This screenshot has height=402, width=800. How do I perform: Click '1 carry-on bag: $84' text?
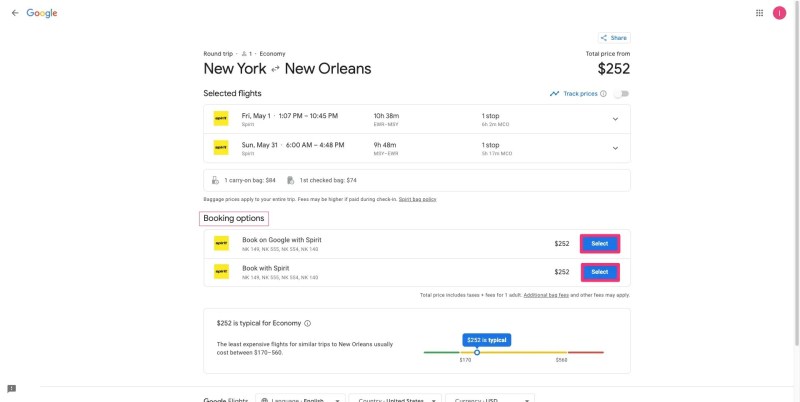tap(250, 180)
